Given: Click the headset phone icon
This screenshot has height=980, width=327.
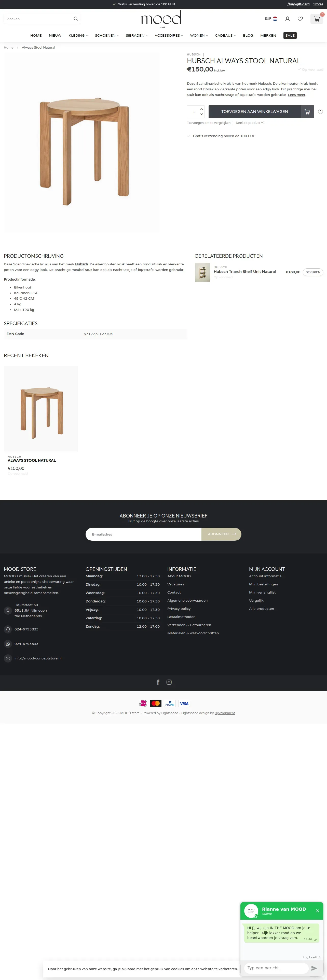Looking at the screenshot, I should tap(8, 629).
